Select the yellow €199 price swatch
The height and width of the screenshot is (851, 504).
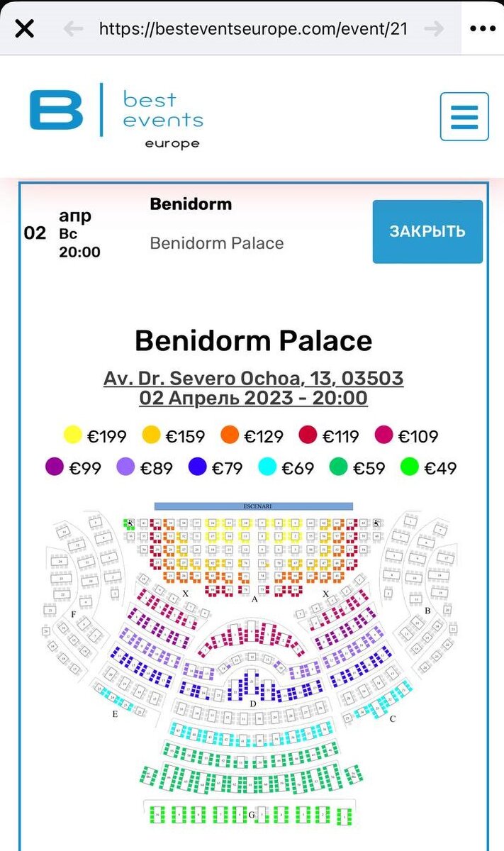(72, 435)
